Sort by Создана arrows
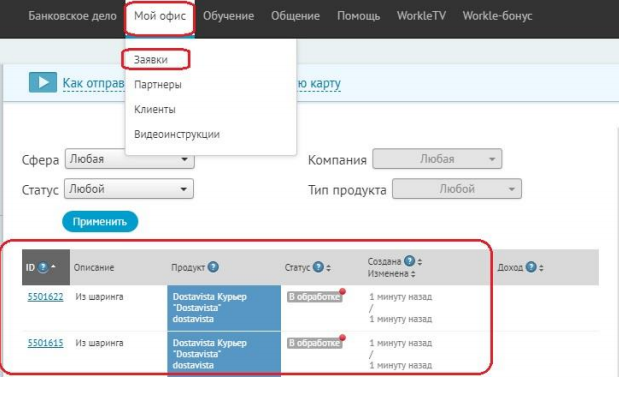This screenshot has height=394, width=619. (x=420, y=261)
